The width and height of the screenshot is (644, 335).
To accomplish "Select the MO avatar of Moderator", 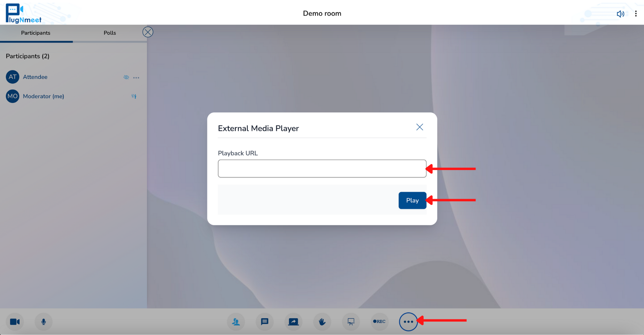I will point(12,96).
